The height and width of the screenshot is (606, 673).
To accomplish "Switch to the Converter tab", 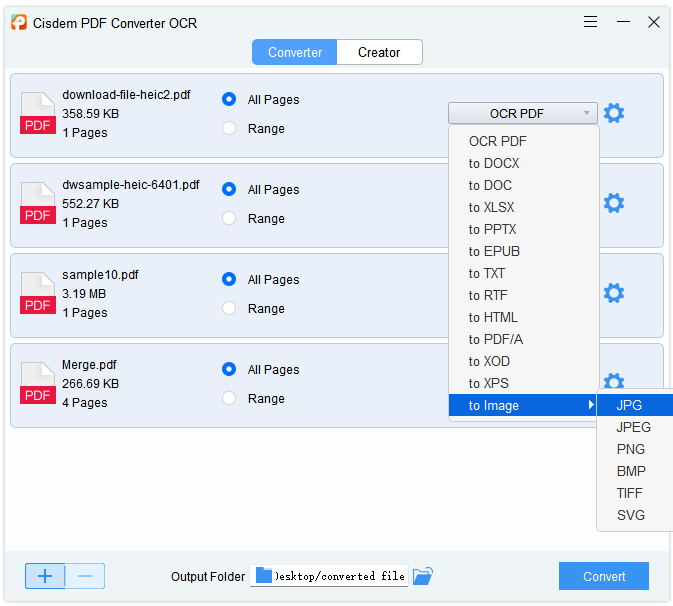I will pos(295,52).
